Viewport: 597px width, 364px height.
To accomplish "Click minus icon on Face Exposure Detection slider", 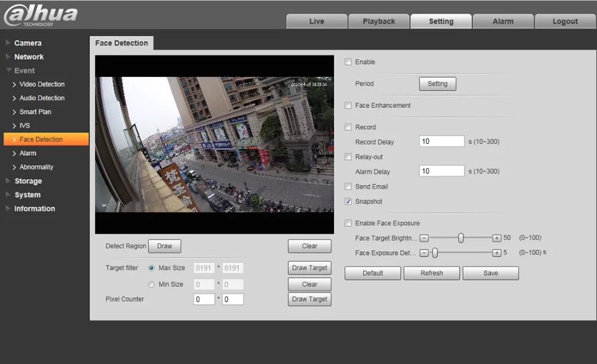I will pyautogui.click(x=424, y=253).
